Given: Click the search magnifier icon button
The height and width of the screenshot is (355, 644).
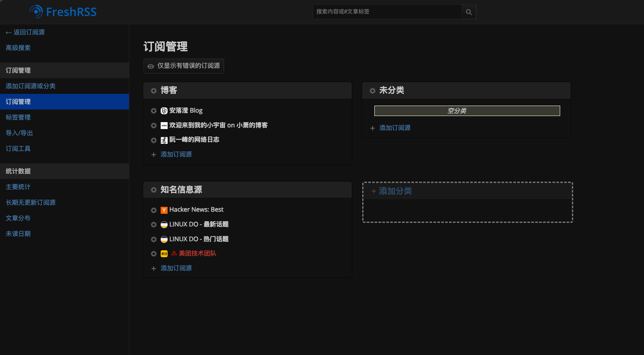Looking at the screenshot, I should pos(469,12).
